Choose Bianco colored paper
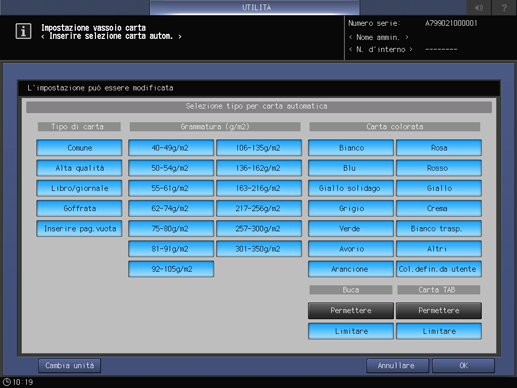Viewport: 517px width, 388px height. pos(351,148)
